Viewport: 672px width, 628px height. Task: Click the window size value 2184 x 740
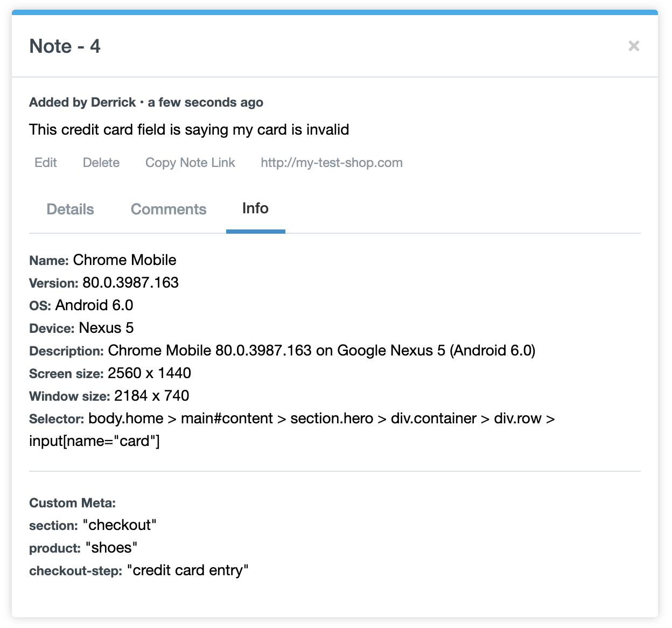(151, 396)
